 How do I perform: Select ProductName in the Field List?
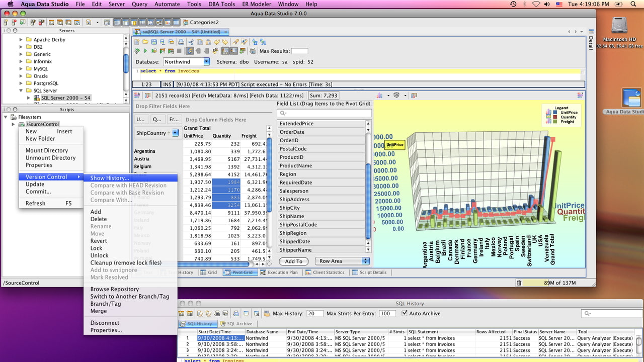click(321, 165)
